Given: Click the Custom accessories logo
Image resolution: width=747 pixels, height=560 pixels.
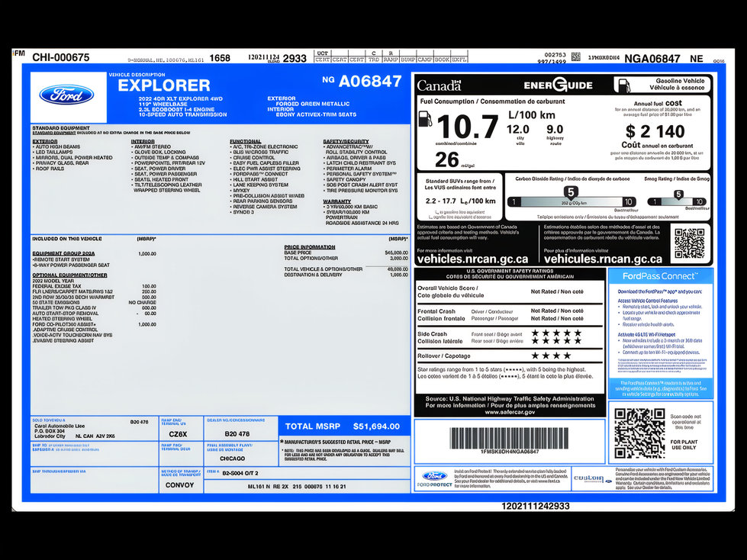Looking at the screenshot, I should [x=592, y=478].
